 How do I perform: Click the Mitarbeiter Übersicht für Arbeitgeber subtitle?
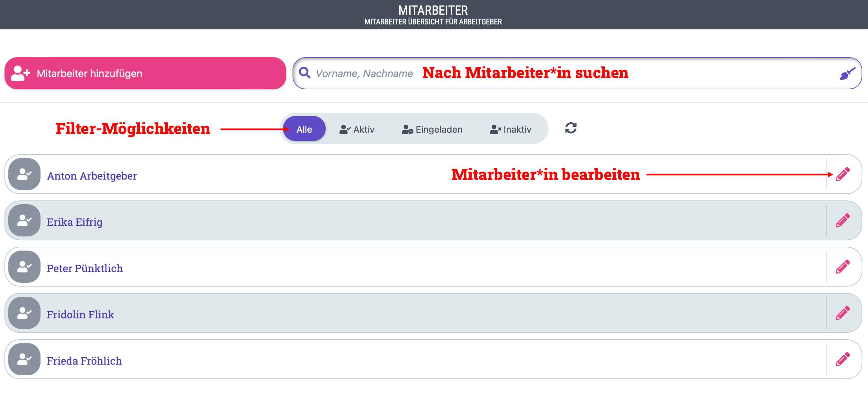point(433,22)
